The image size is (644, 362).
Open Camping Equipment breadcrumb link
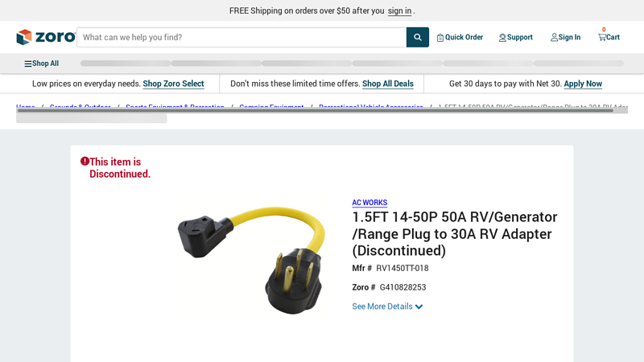tap(271, 106)
